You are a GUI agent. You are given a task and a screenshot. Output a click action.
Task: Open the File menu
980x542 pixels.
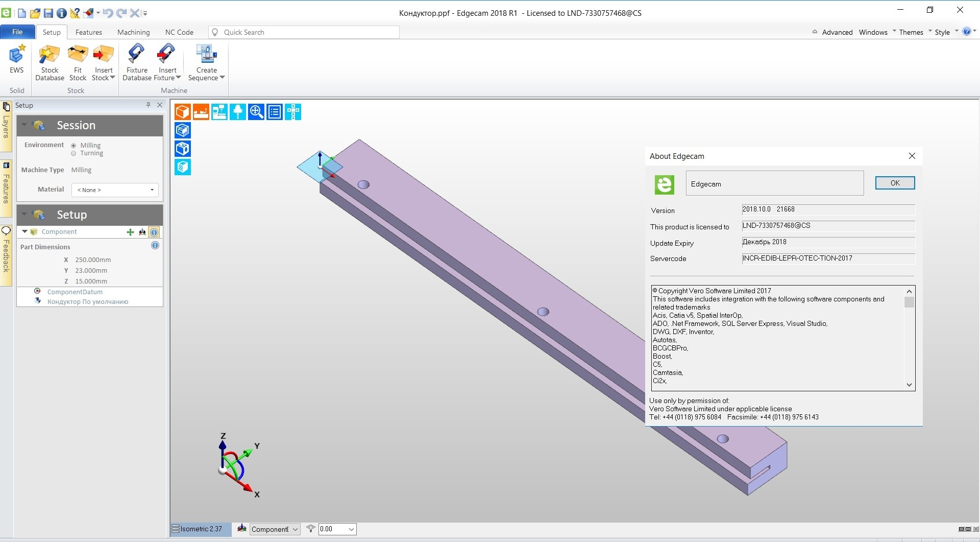(17, 32)
